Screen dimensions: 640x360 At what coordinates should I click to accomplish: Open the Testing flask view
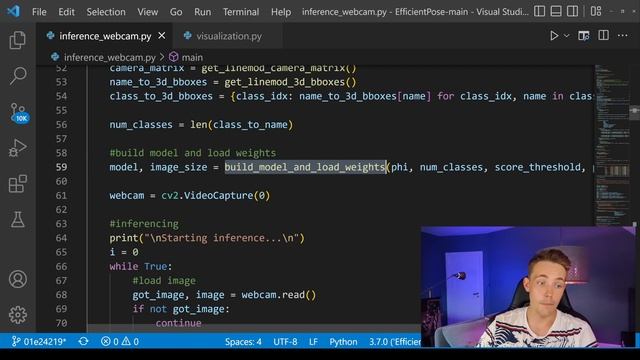(18, 219)
